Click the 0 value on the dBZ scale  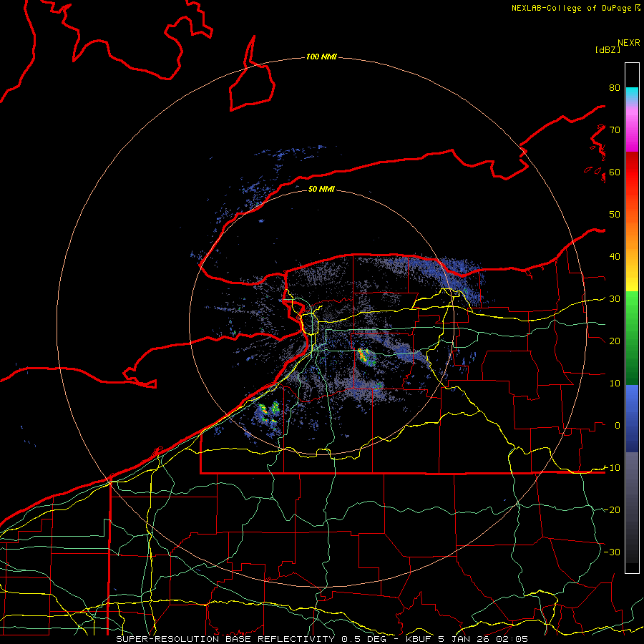[618, 426]
